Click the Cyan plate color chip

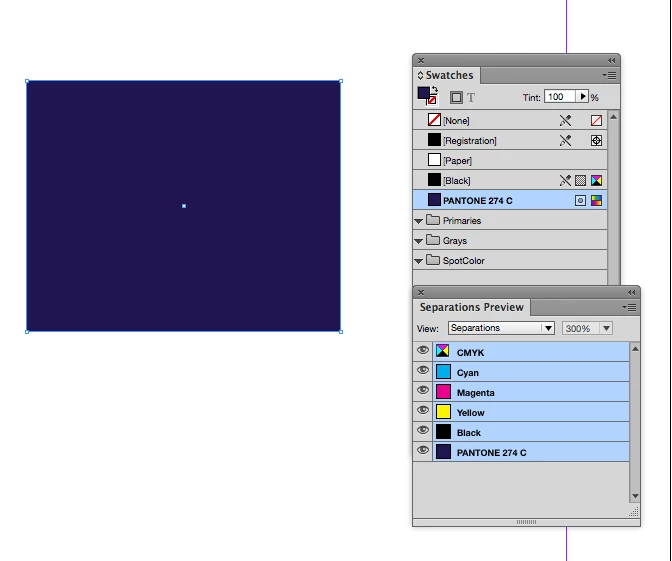coord(443,372)
